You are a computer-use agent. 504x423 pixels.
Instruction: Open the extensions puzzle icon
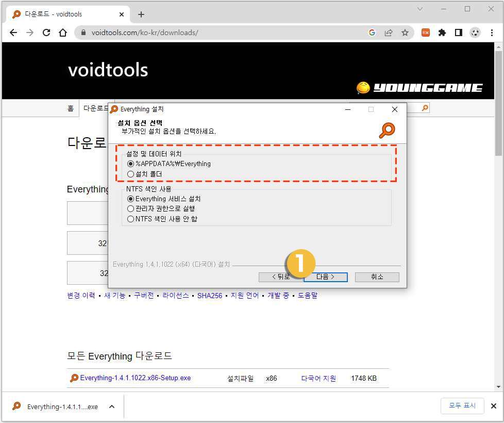pos(442,32)
